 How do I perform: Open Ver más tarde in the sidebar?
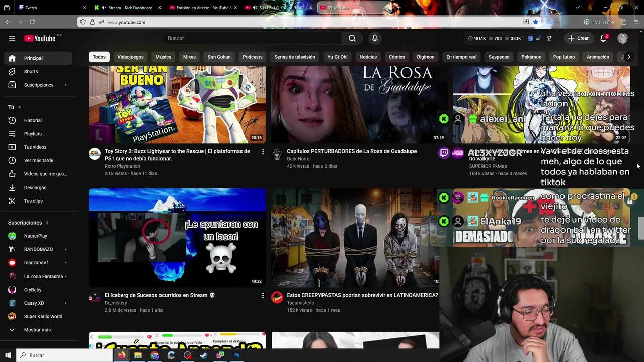pos(38,161)
